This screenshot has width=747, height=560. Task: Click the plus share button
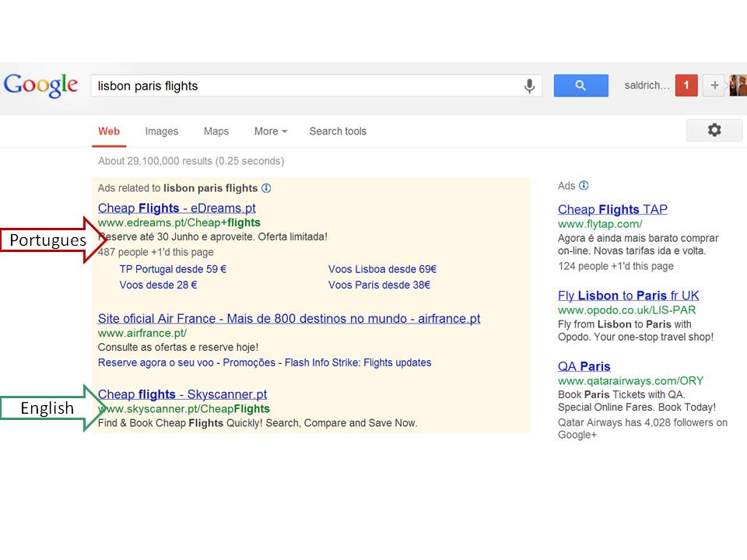(714, 86)
